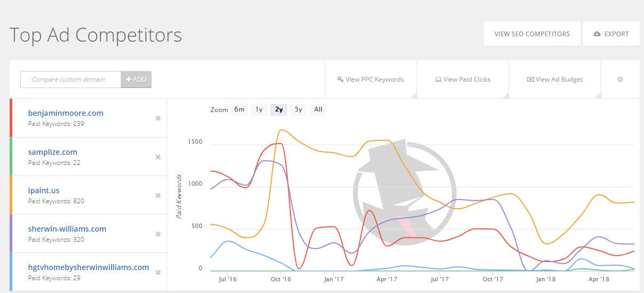Click the Apr '18 axis label
644x293 pixels.
[x=599, y=279]
